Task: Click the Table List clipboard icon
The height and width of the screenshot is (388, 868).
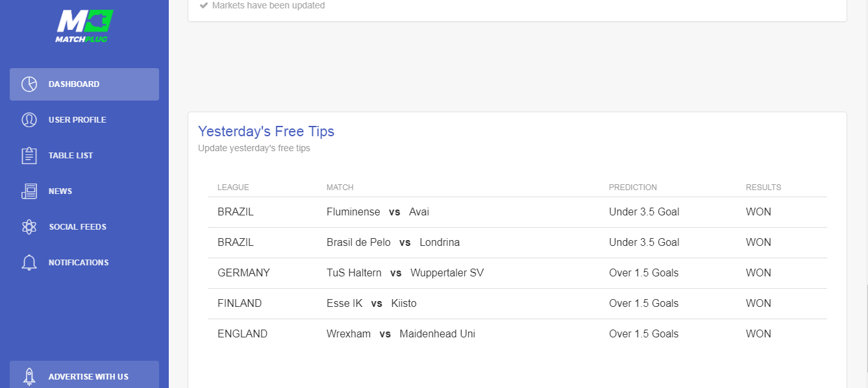Action: [29, 156]
